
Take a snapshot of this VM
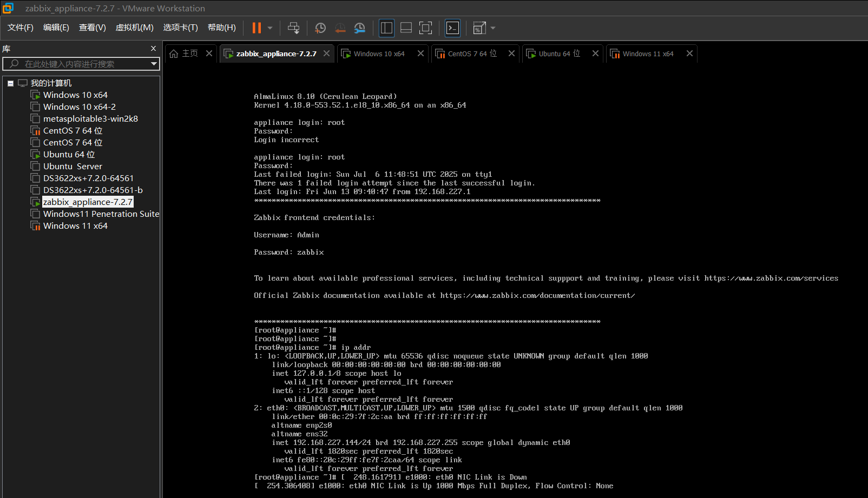point(320,28)
